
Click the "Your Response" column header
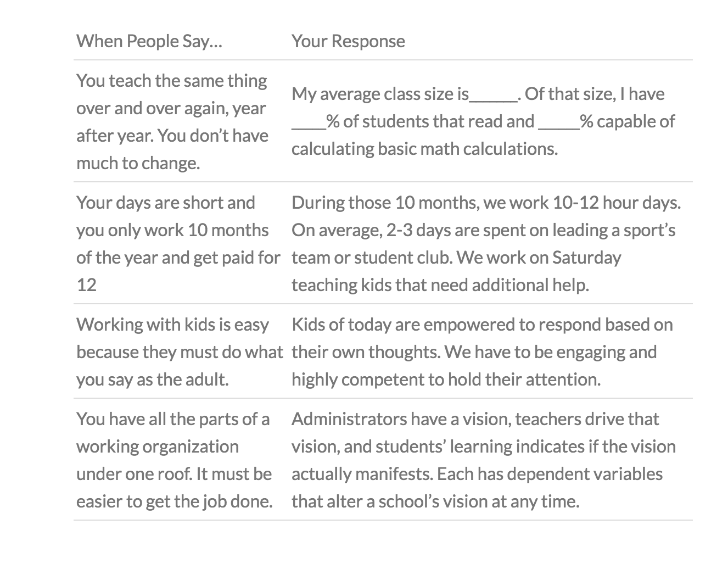click(x=348, y=41)
